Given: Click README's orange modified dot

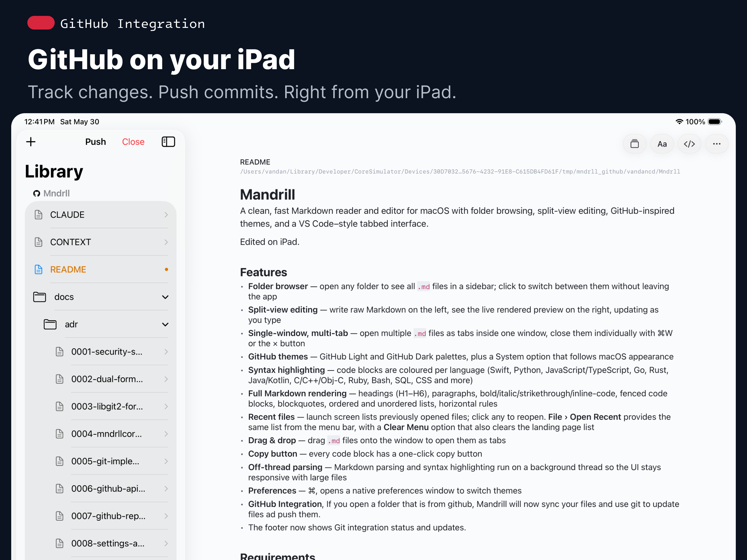Looking at the screenshot, I should click(166, 270).
